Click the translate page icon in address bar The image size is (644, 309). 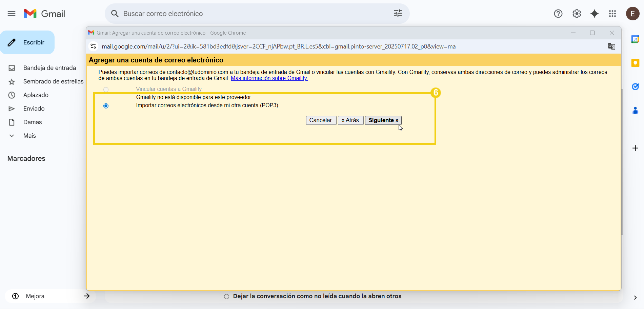611,46
